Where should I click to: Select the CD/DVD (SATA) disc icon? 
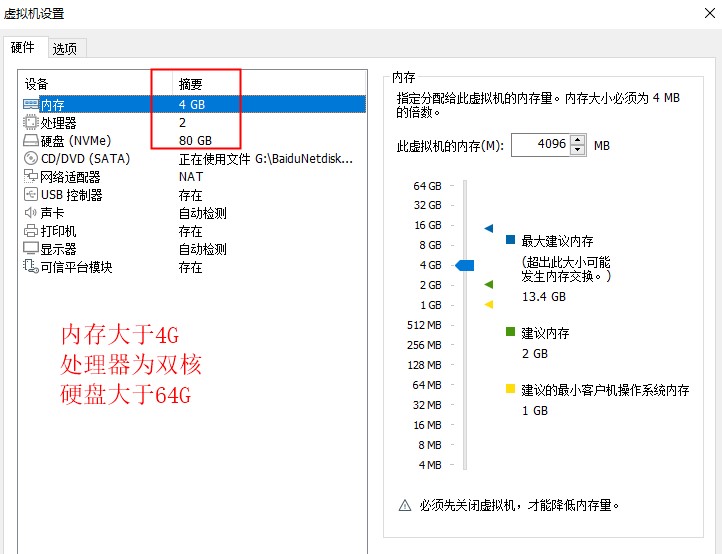pos(31,158)
